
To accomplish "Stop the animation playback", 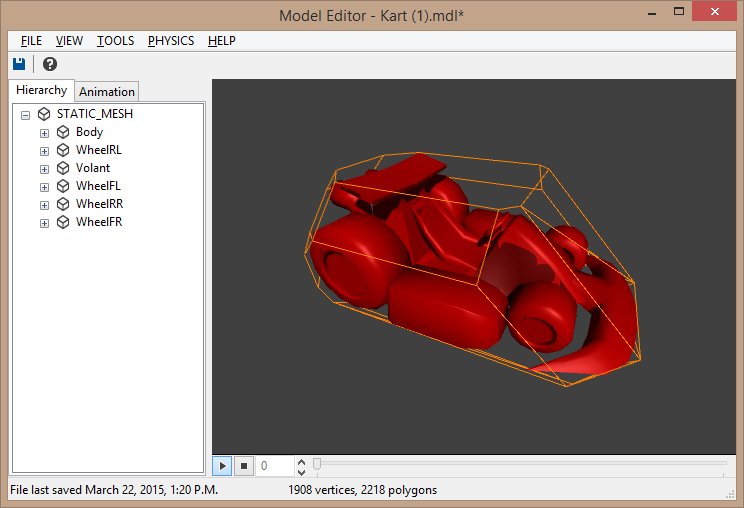I will click(244, 466).
